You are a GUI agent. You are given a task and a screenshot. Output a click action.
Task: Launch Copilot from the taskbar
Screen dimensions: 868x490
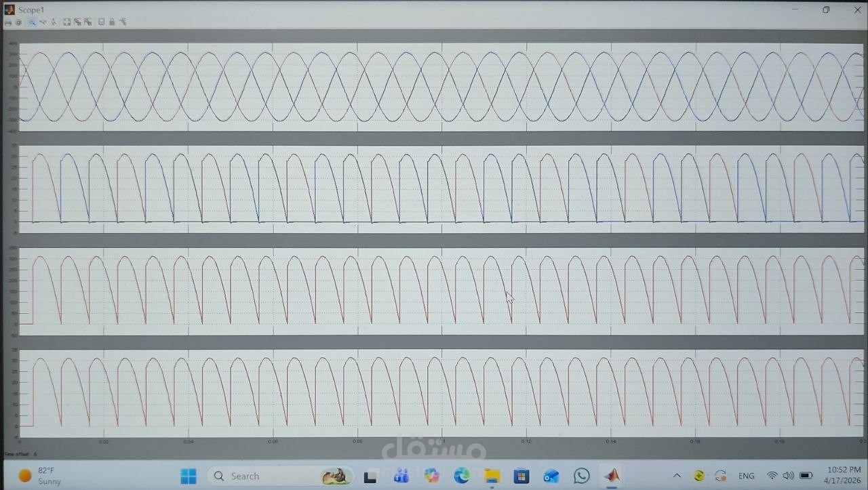click(x=431, y=476)
